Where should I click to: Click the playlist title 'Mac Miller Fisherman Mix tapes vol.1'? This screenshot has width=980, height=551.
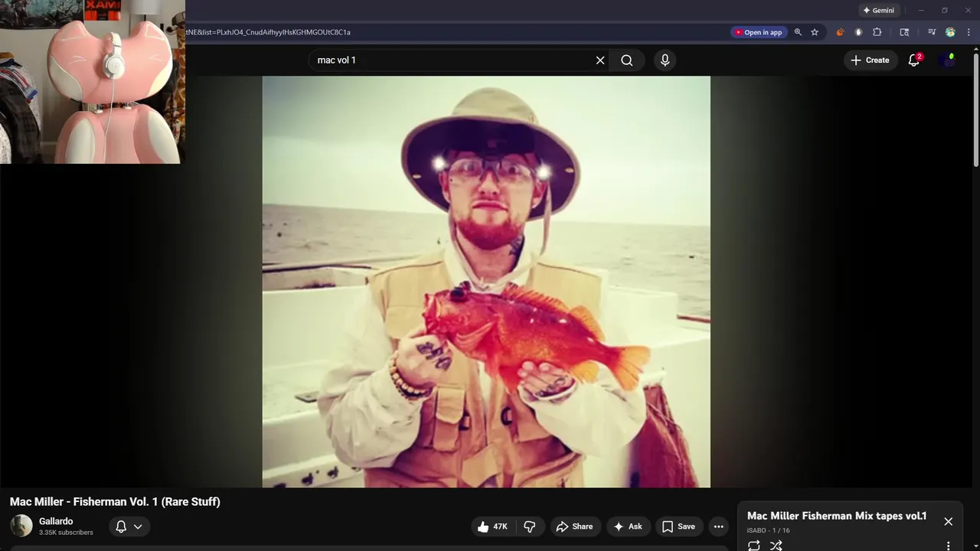click(x=837, y=516)
